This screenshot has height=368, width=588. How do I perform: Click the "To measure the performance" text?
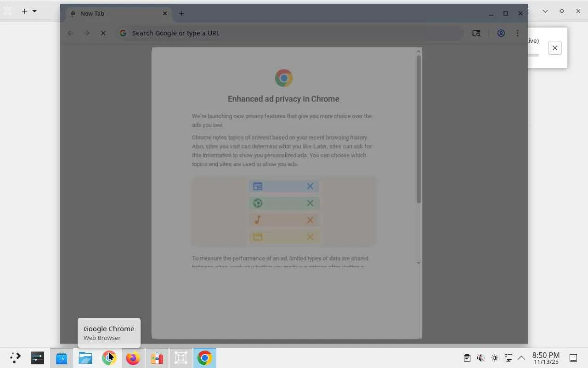pos(280,262)
